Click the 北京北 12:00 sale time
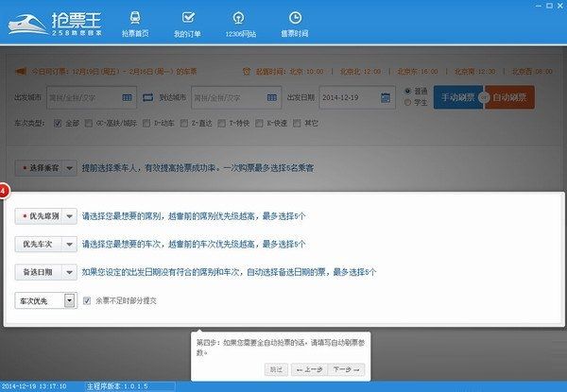 (361, 72)
